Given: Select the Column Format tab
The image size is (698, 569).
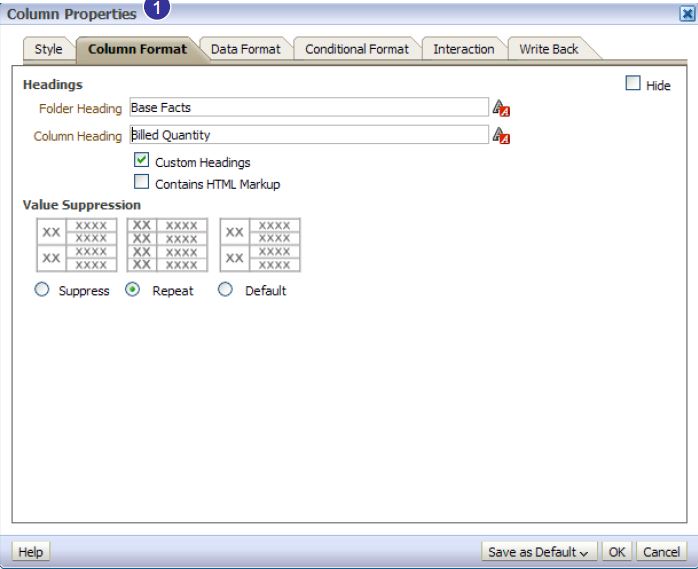Looking at the screenshot, I should tap(138, 49).
